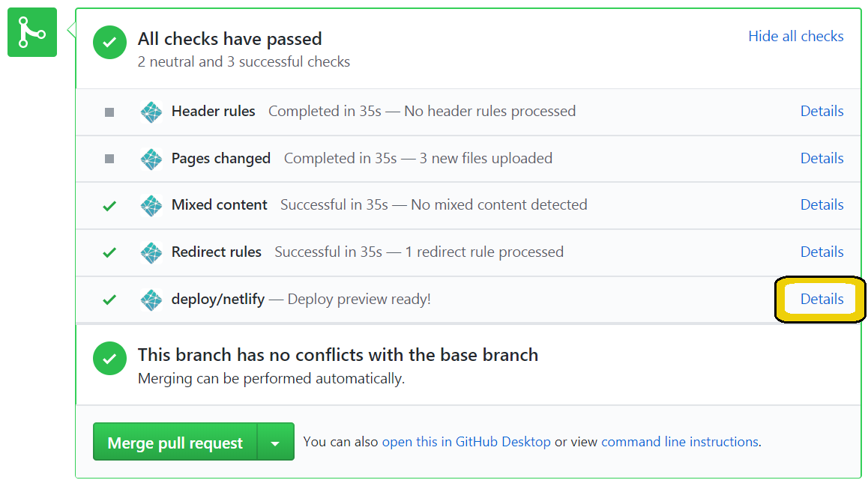Open merge options dropdown arrow
The width and height of the screenshot is (868, 486).
coord(275,443)
